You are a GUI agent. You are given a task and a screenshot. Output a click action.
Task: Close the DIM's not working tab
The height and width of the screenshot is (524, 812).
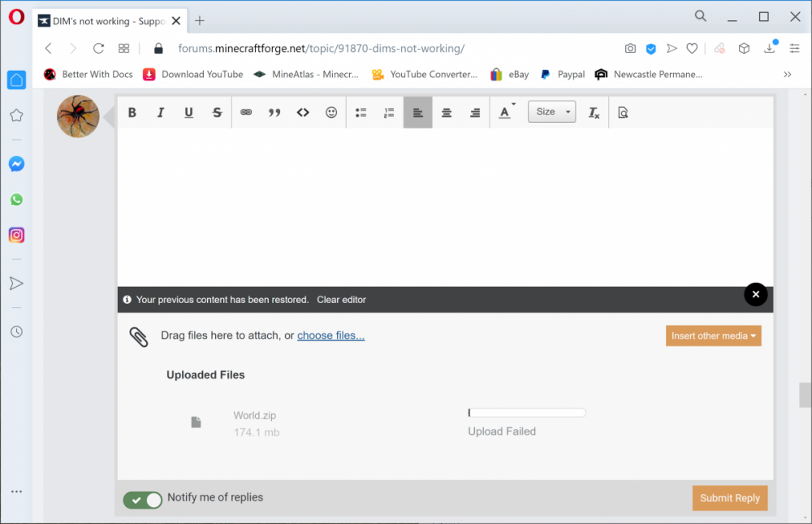176,21
